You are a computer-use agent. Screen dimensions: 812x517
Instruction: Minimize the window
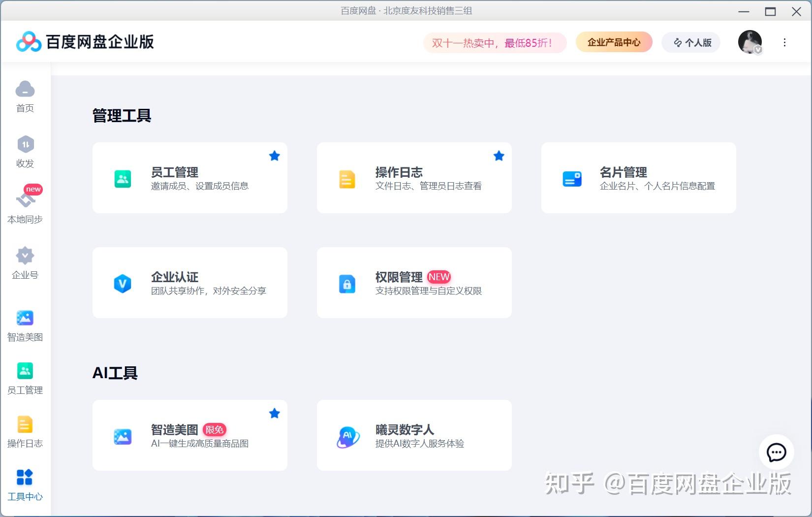coord(744,11)
